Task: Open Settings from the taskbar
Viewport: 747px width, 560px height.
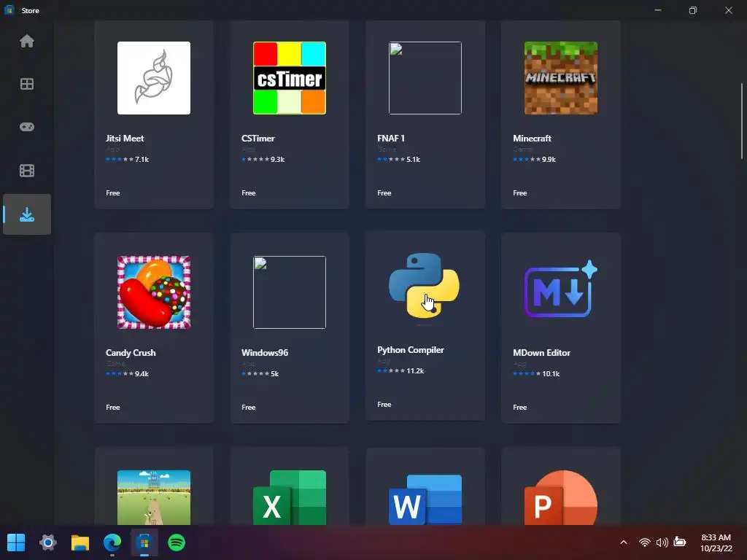Action: 48,542
